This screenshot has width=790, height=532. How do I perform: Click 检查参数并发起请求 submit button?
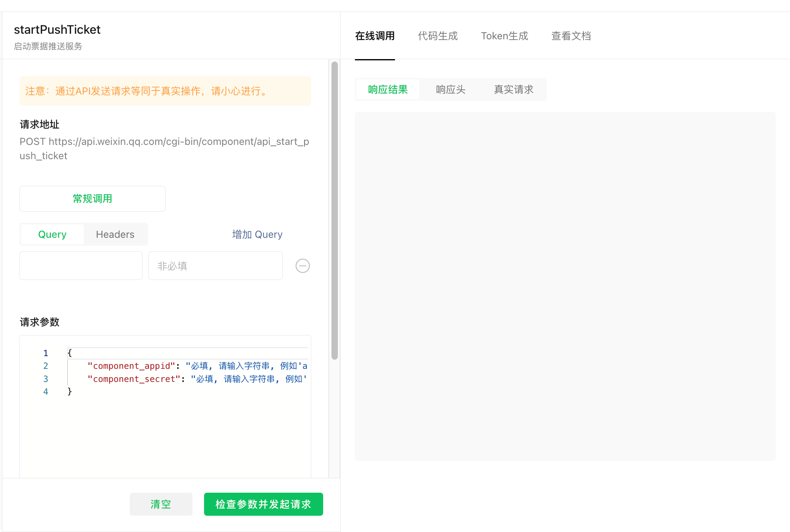pos(263,504)
